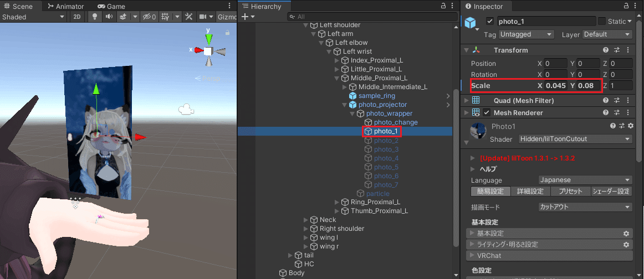644x279 pixels.
Task: Click scene camera settings icon
Action: [x=202, y=17]
